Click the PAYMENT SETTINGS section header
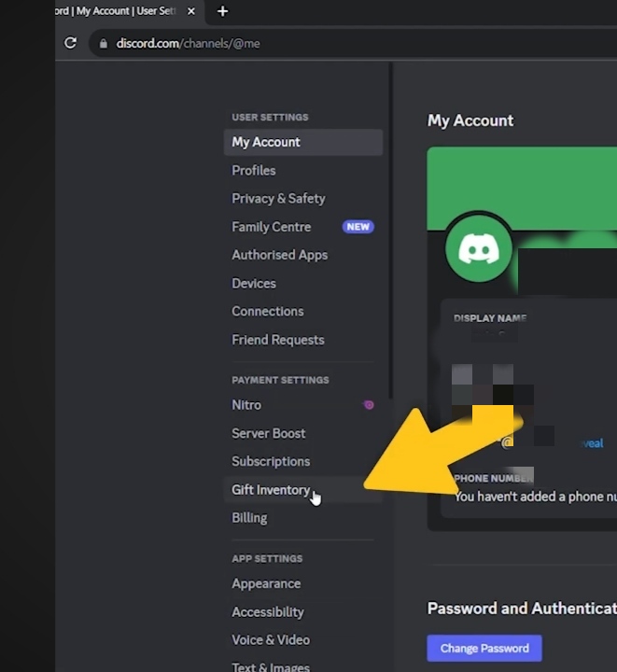617x672 pixels. pos(280,380)
